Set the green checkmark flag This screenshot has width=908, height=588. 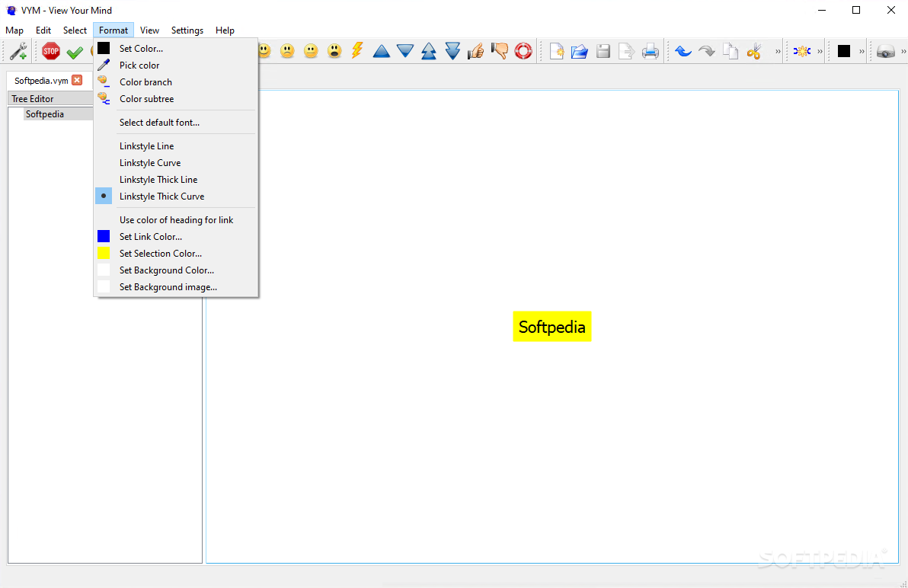point(75,52)
